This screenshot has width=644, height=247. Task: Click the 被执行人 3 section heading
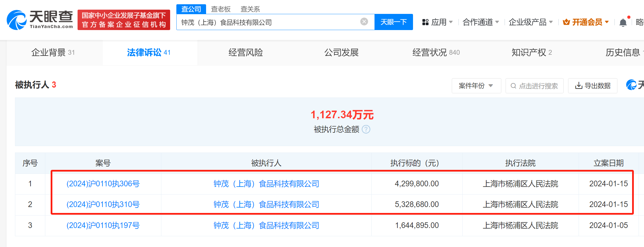tap(36, 85)
